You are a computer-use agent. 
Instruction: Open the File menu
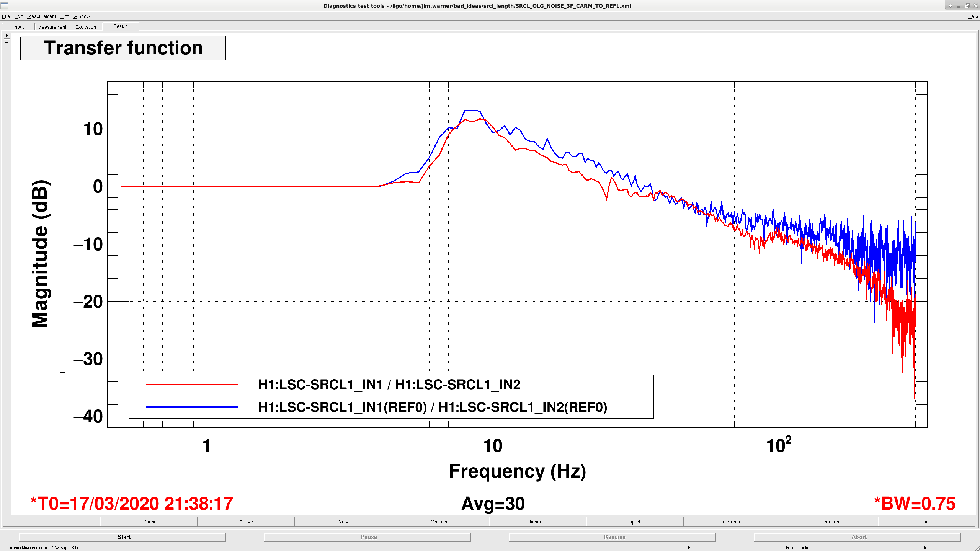coord(6,16)
